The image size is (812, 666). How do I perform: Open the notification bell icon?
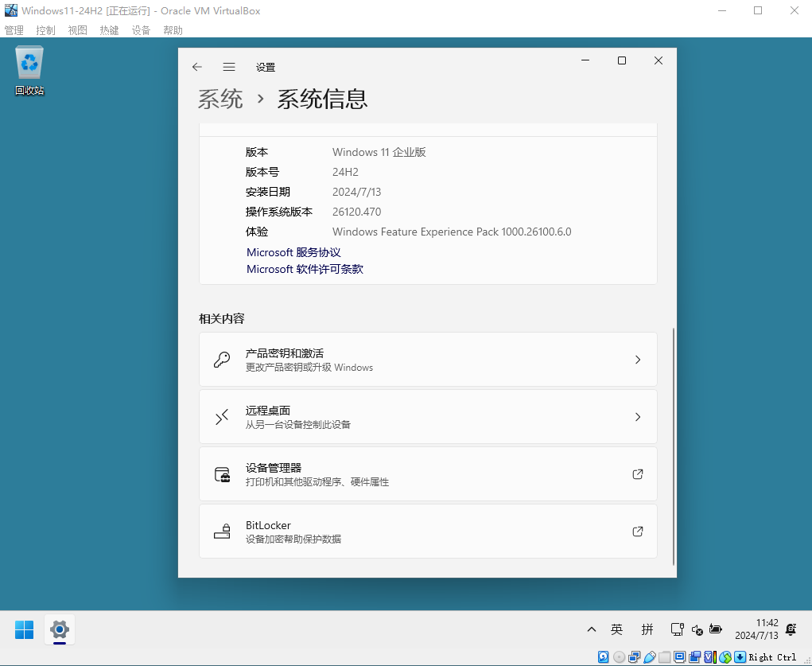(791, 629)
